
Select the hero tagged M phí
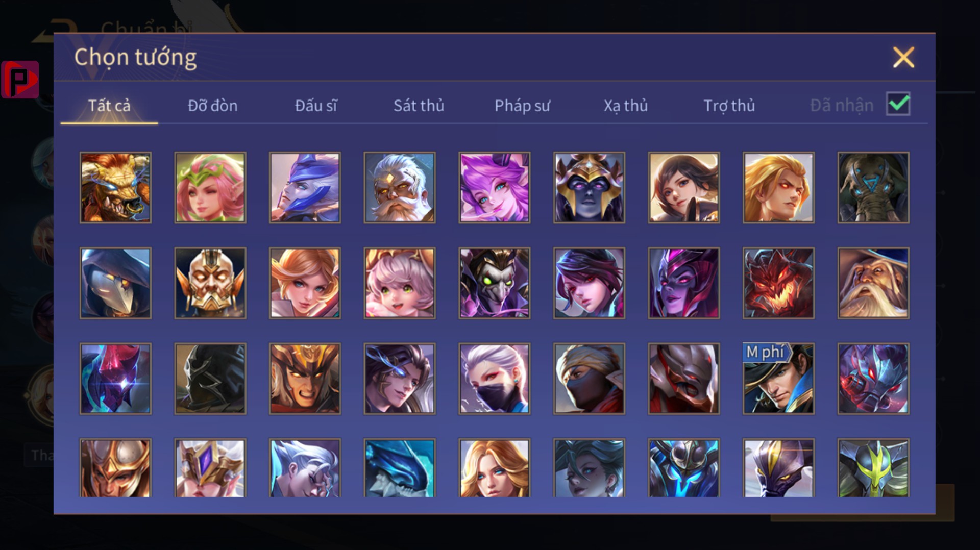pyautogui.click(x=778, y=379)
